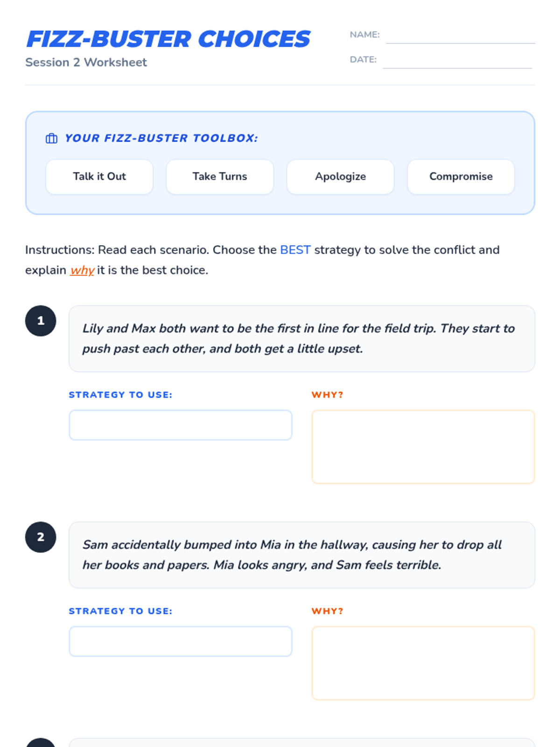The width and height of the screenshot is (560, 747).
Task: Focus scenario 1 Strategy to Use field
Action: [181, 425]
